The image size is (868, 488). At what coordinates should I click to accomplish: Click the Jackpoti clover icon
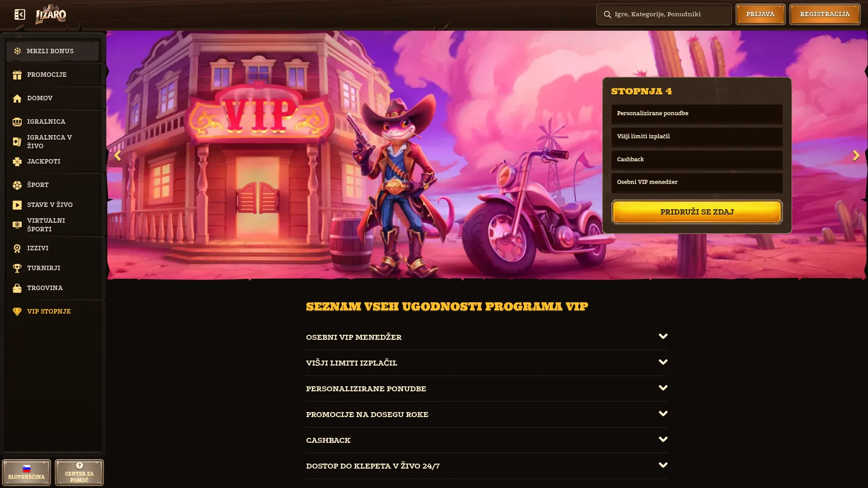pos(17,162)
